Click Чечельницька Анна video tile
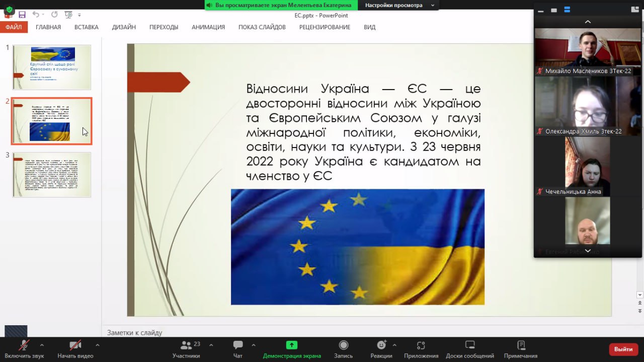 (x=588, y=167)
